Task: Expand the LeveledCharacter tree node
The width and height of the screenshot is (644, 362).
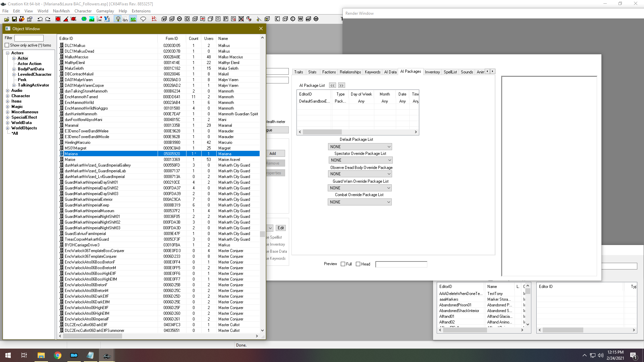Action: click(x=14, y=74)
